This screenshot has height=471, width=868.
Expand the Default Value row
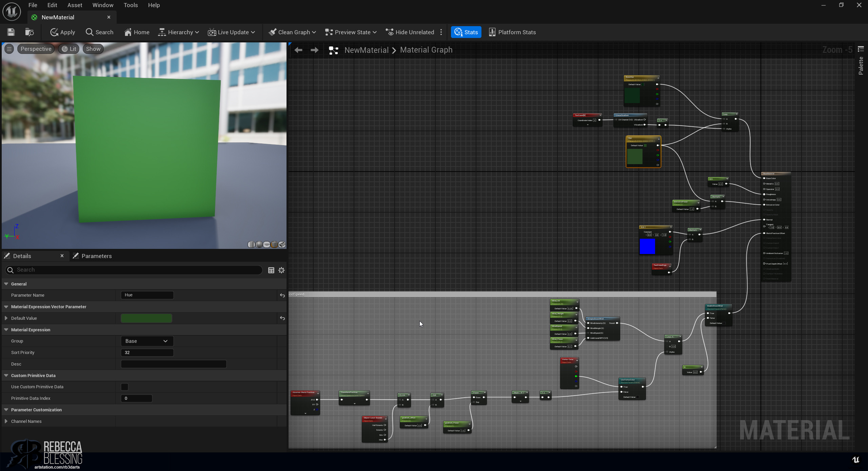point(6,318)
